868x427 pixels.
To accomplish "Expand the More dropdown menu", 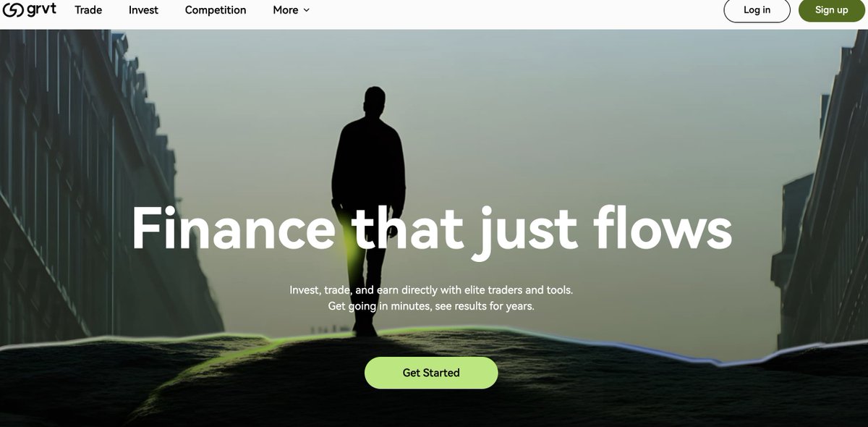I will (292, 10).
